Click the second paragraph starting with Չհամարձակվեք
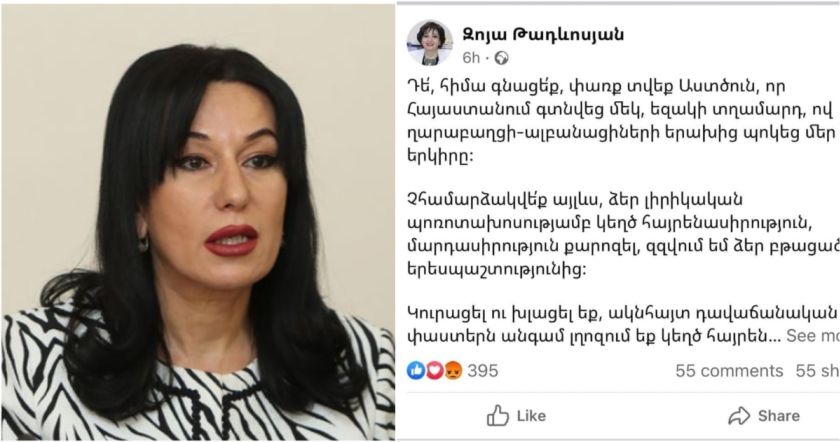 [x=621, y=236]
